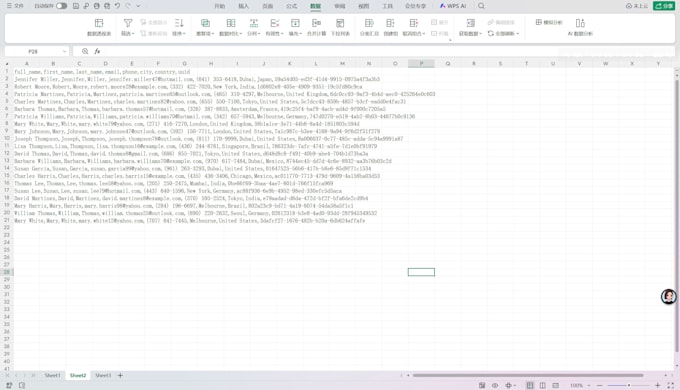Switch to the Sheet3 tab
The width and height of the screenshot is (680, 390).
[103, 375]
